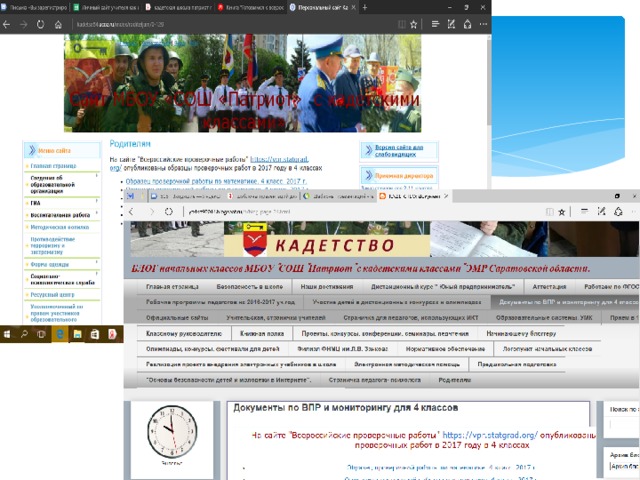Open Store from the taskbar

click(95, 334)
